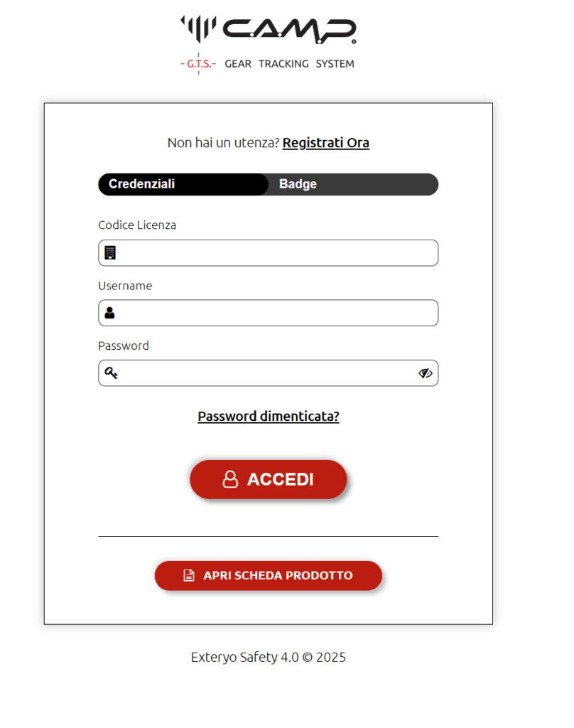Click the Exteryo Safety 4.0 footer text
The width and height of the screenshot is (574, 728).
click(269, 657)
